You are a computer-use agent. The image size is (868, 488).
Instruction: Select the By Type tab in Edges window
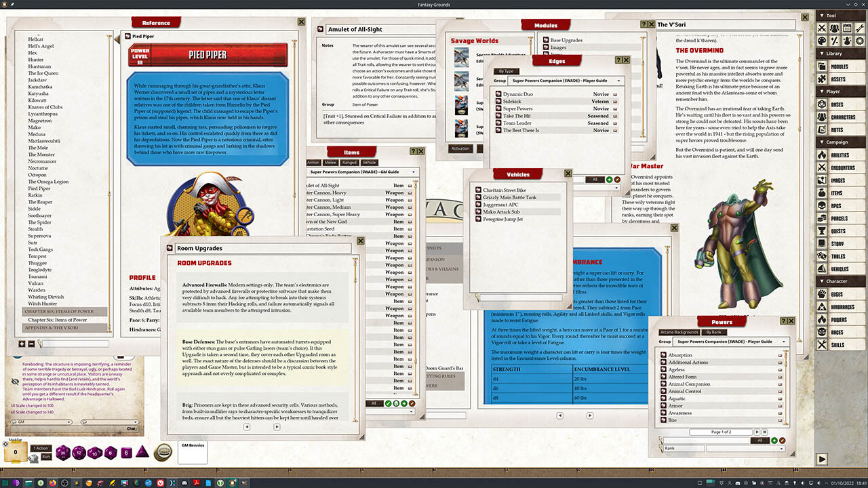click(x=507, y=71)
